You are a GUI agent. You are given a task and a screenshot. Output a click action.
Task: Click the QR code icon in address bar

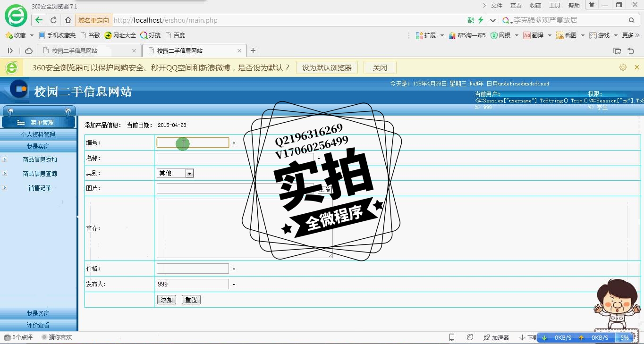pos(471,20)
